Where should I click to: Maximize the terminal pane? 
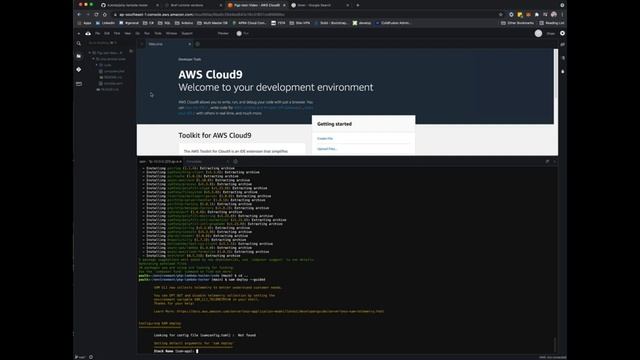[547, 162]
